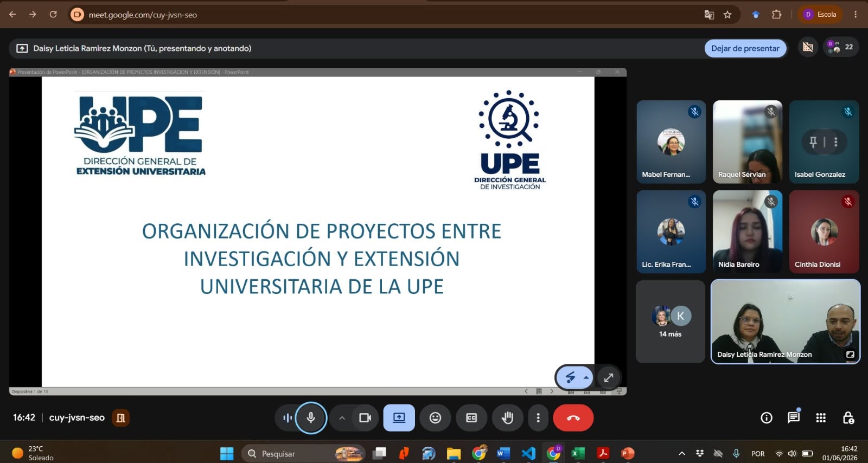Image resolution: width=868 pixels, height=463 pixels.
Task: Open host controls lock icon
Action: 848,417
